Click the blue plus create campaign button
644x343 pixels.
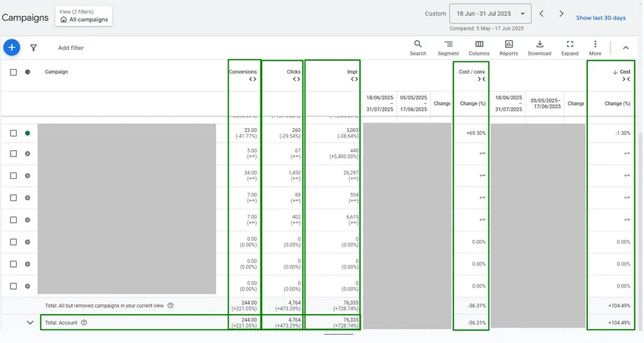click(x=11, y=48)
